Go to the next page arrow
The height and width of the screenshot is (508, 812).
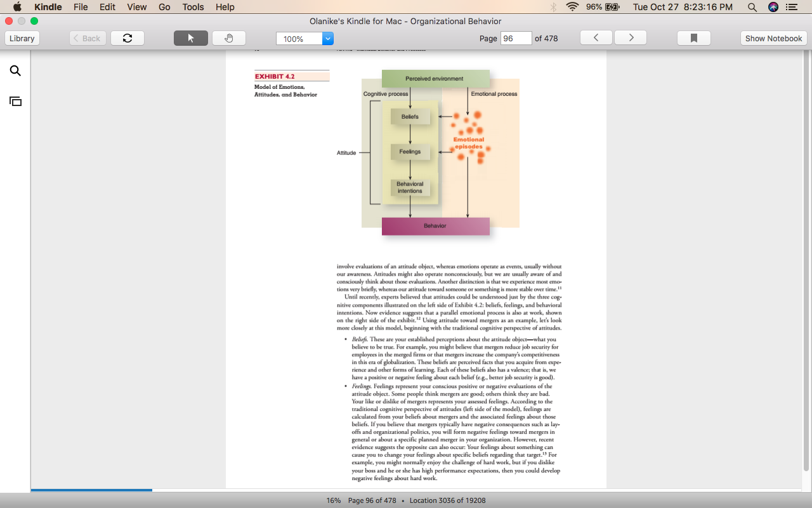point(631,37)
